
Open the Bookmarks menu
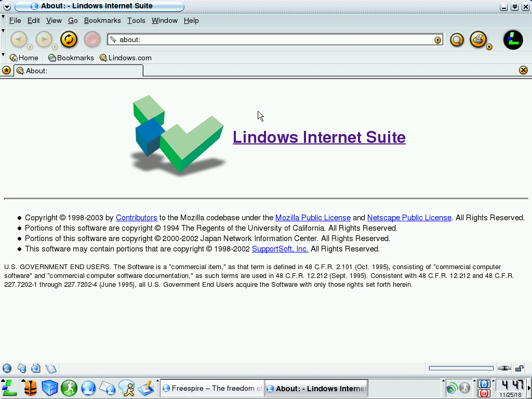[x=102, y=20]
